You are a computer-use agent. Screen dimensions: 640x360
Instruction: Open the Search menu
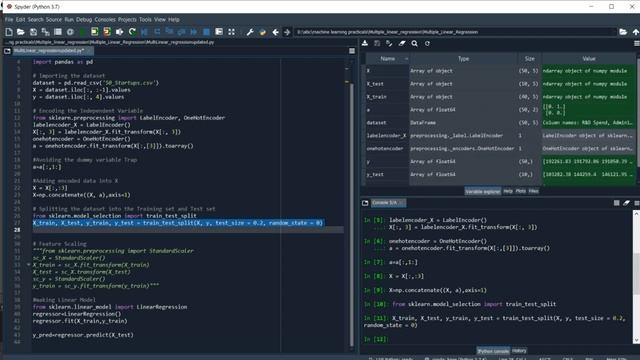coord(36,19)
